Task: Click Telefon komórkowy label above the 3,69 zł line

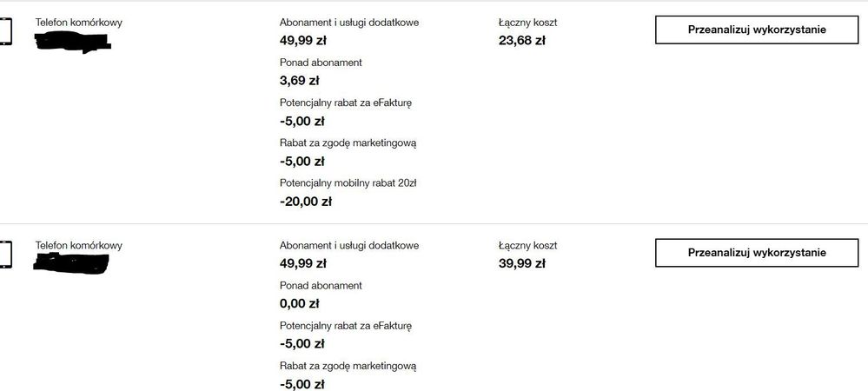Action: coord(79,23)
